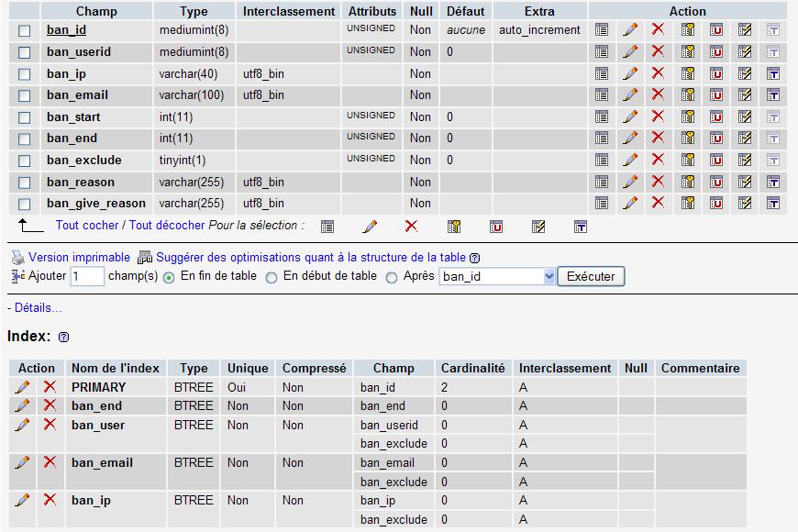The image size is (798, 532).
Task: Browse distinct values of ban_ip field
Action: tap(602, 74)
